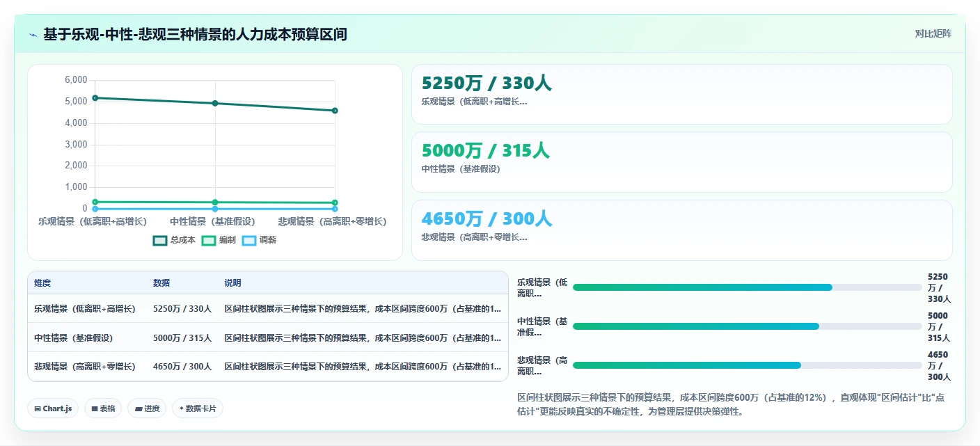Viewport: 980px width, 446px height.
Task: Select the 5000万 / 315人 card
Action: click(681, 162)
